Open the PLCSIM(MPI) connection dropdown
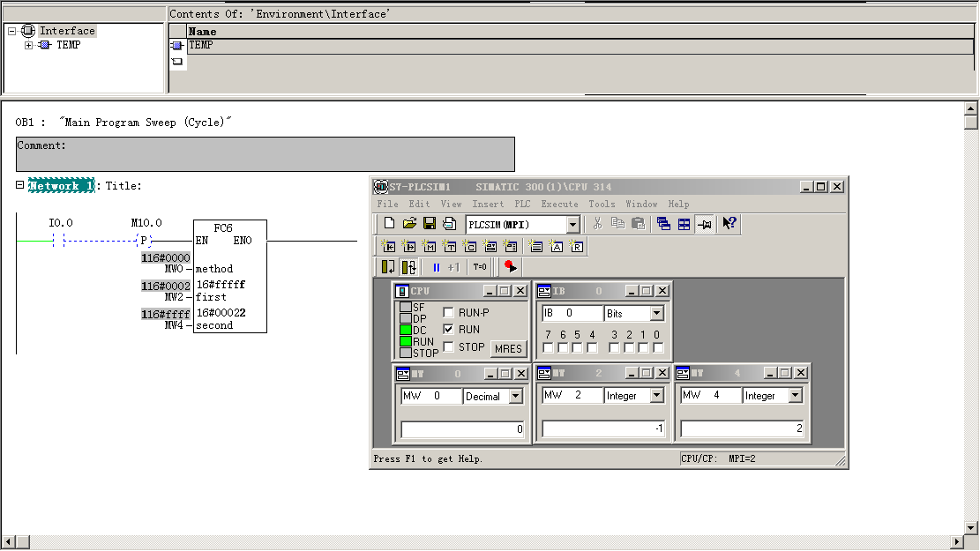 point(573,225)
